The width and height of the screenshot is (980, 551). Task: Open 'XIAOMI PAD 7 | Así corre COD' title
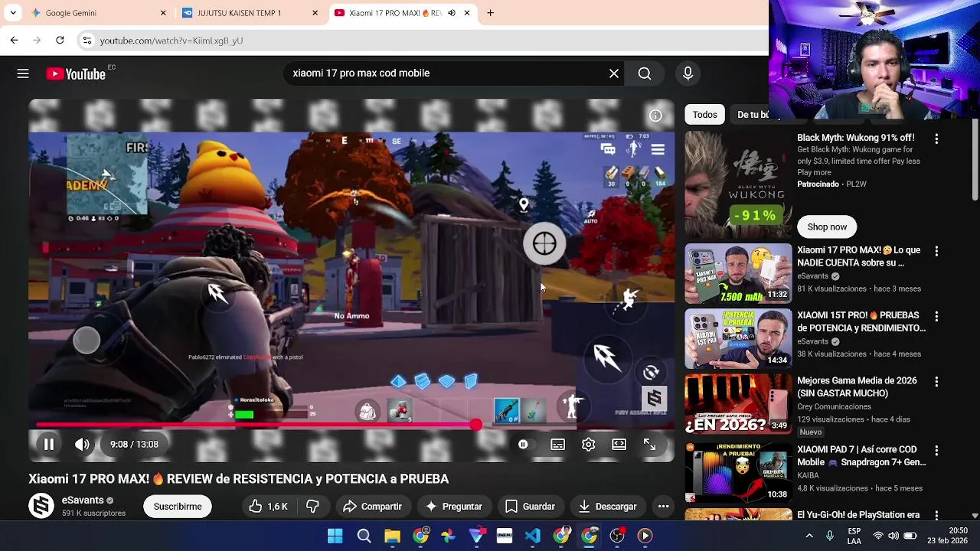coord(861,456)
